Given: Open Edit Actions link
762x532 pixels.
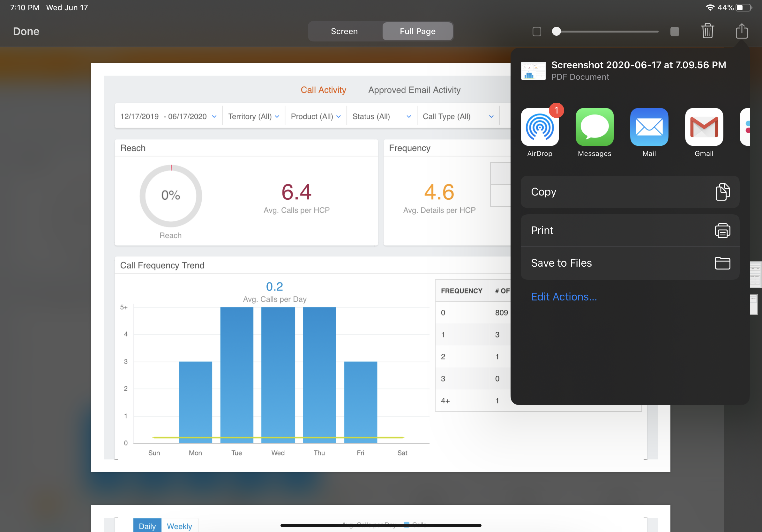Looking at the screenshot, I should click(564, 297).
